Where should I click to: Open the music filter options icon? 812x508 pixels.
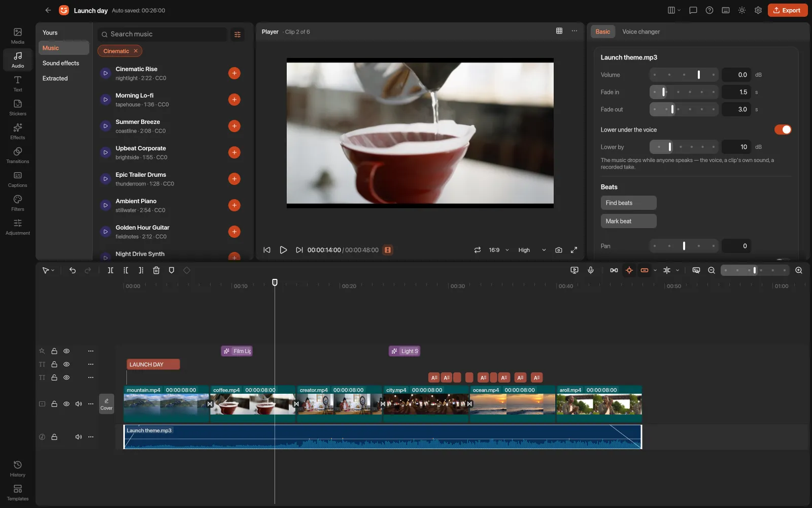(237, 35)
